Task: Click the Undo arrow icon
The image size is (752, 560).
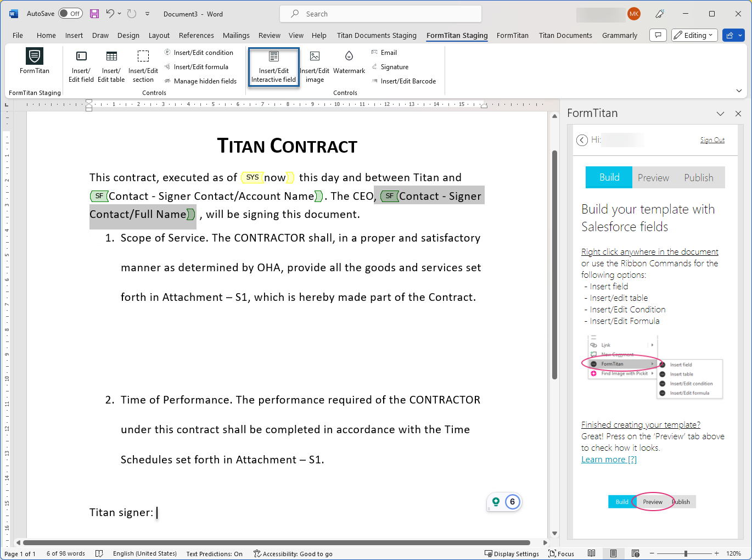Action: tap(110, 14)
